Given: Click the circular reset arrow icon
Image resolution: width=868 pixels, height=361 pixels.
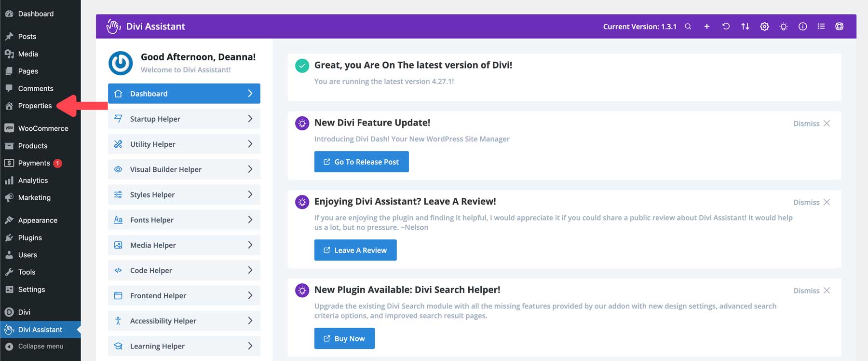Looking at the screenshot, I should (x=726, y=27).
